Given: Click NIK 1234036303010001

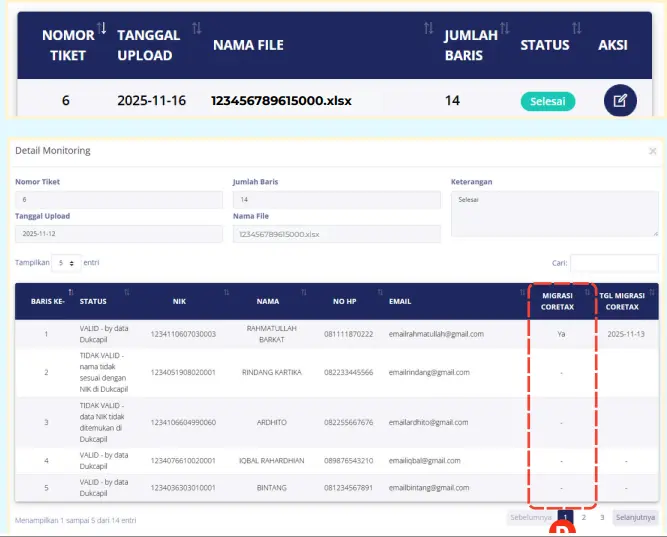Looking at the screenshot, I should (183, 488).
